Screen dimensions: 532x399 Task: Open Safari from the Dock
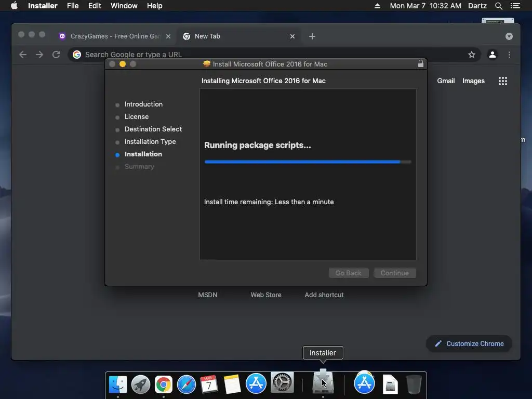pos(187,384)
